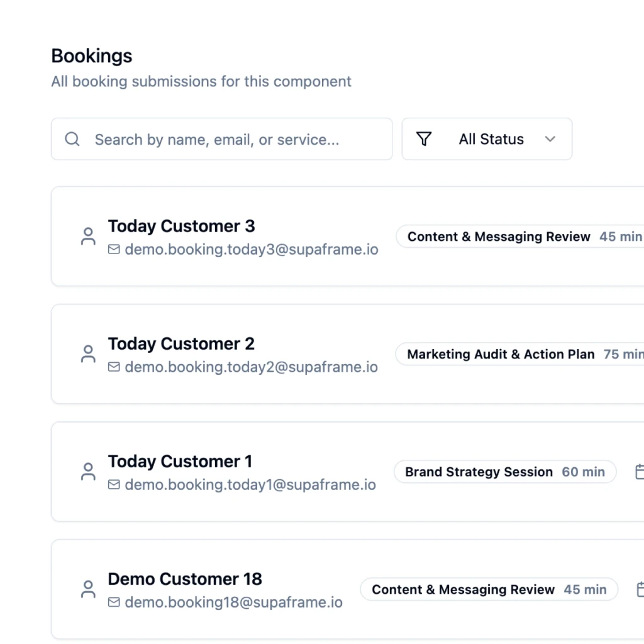This screenshot has width=644, height=644.
Task: Select the Marketing Audit & Action Plan tag
Action: (x=520, y=354)
